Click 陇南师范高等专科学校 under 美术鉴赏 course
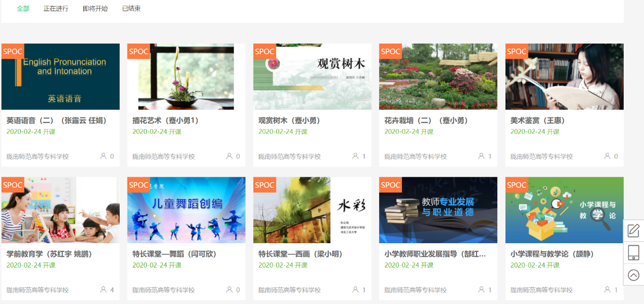Viewport: 644px width, 304px height. click(541, 157)
